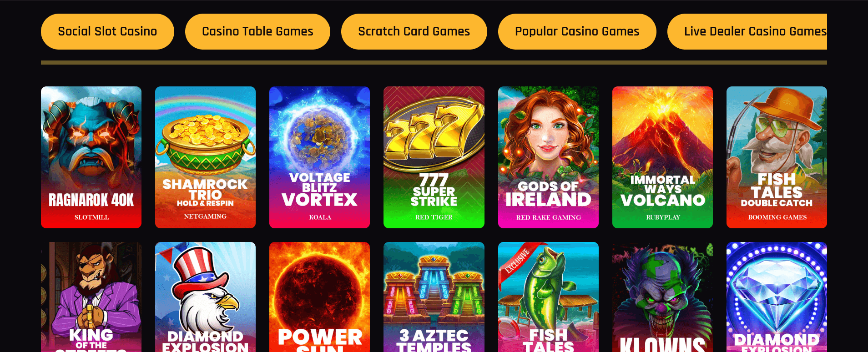Go to Live Dealer Casino Games
868x352 pixels.
coord(747,31)
